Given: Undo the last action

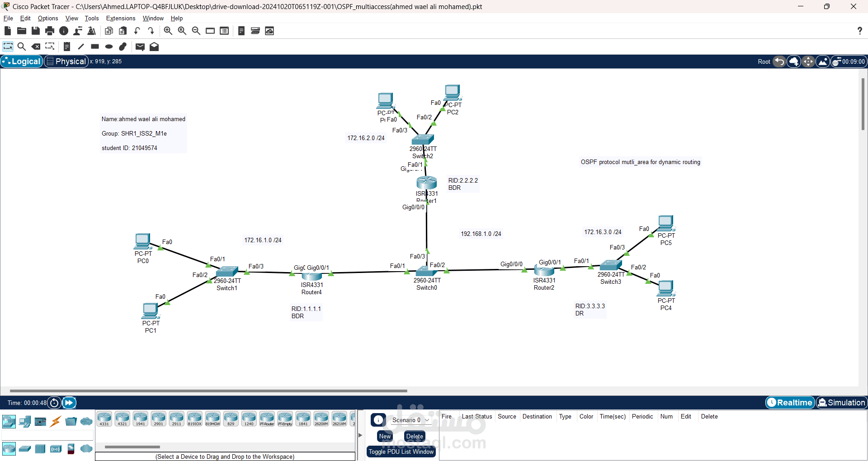Looking at the screenshot, I should pos(137,31).
